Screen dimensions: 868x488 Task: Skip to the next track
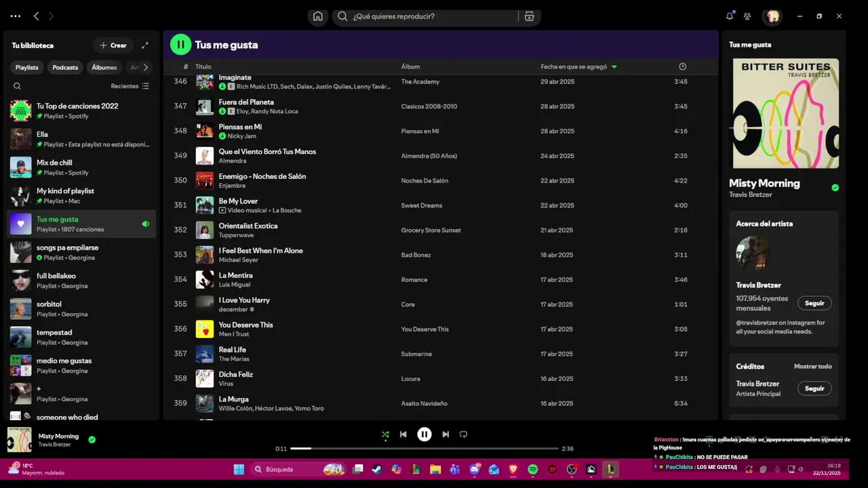pos(446,434)
